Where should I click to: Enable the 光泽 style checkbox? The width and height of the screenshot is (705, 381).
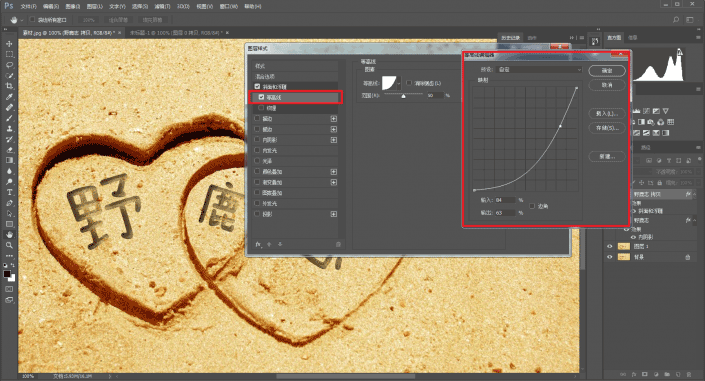[x=257, y=161]
